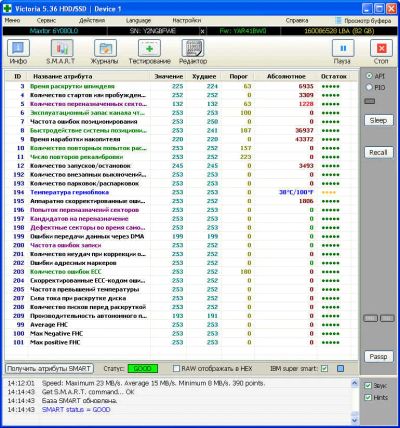Select the Число повторов рекалибровки row

click(181, 157)
